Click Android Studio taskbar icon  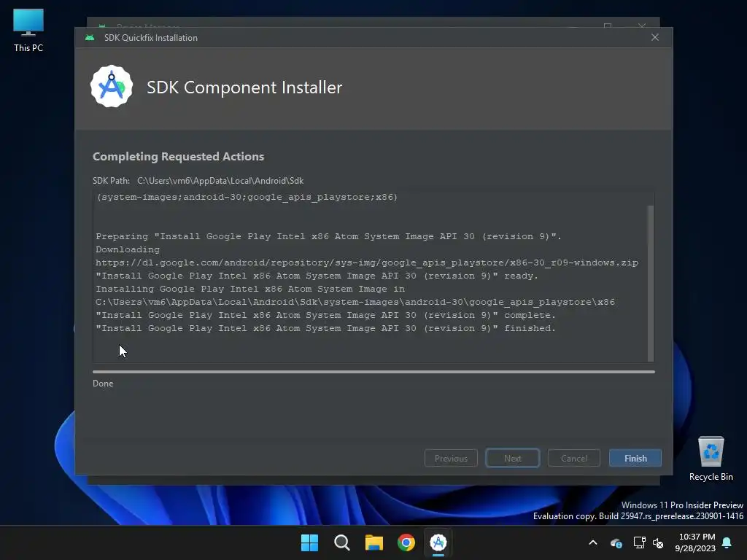tap(438, 542)
